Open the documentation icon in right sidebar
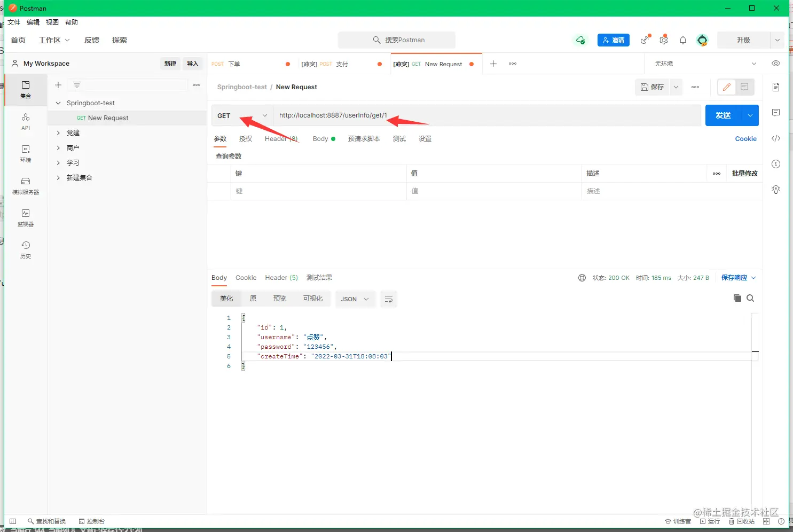 (776, 87)
